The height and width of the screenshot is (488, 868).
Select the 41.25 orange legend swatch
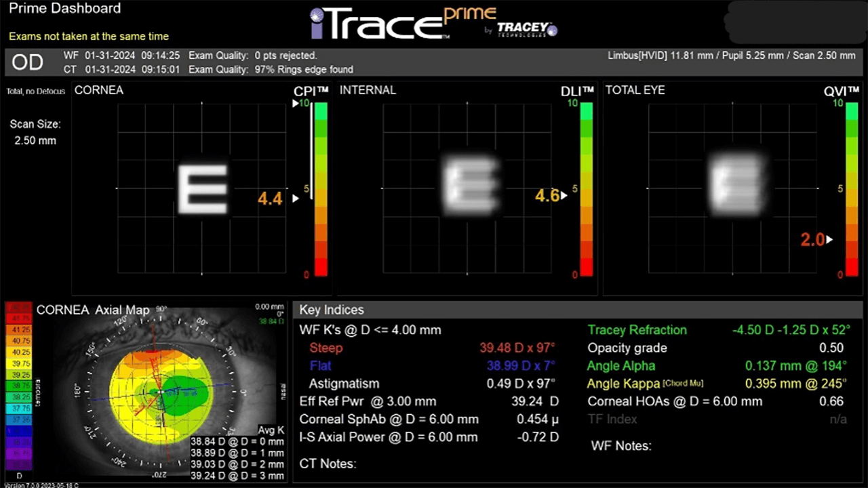pyautogui.click(x=18, y=329)
